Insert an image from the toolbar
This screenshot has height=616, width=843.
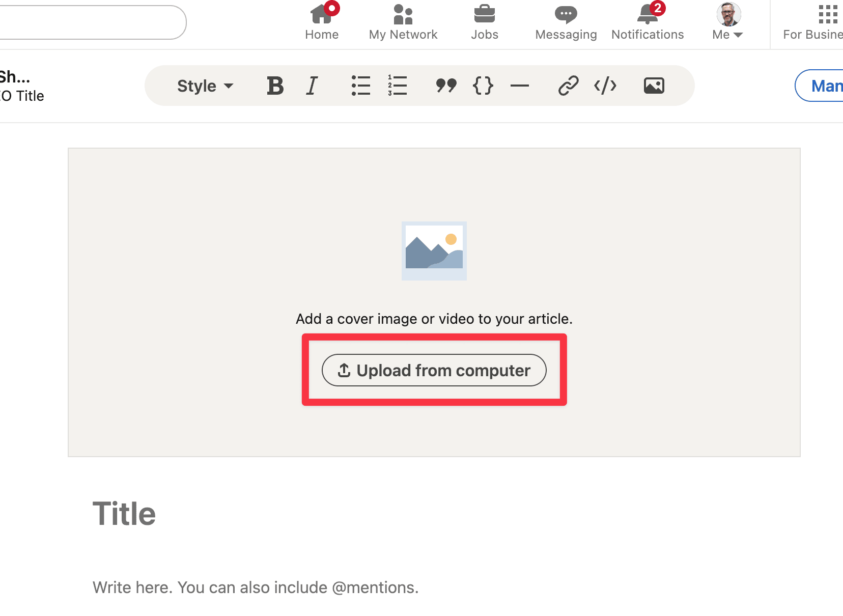[654, 86]
